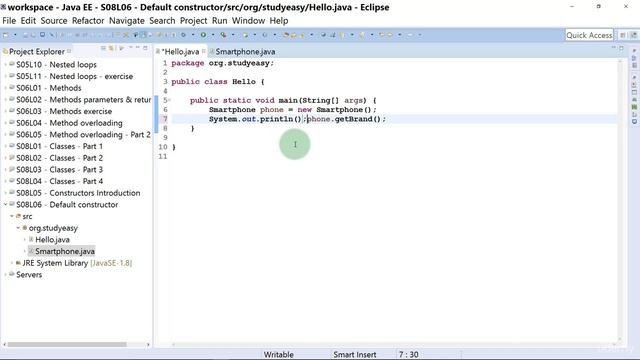
Task: Open the Window menu
Action: [248, 21]
